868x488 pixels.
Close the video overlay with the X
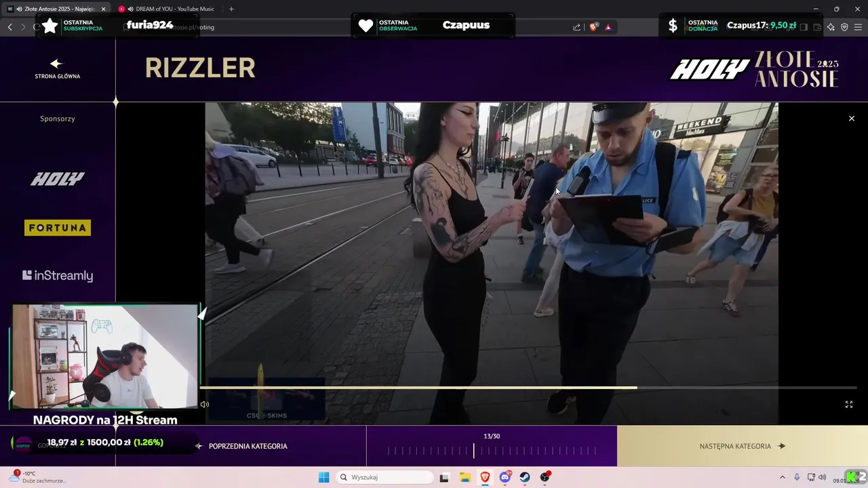click(852, 119)
